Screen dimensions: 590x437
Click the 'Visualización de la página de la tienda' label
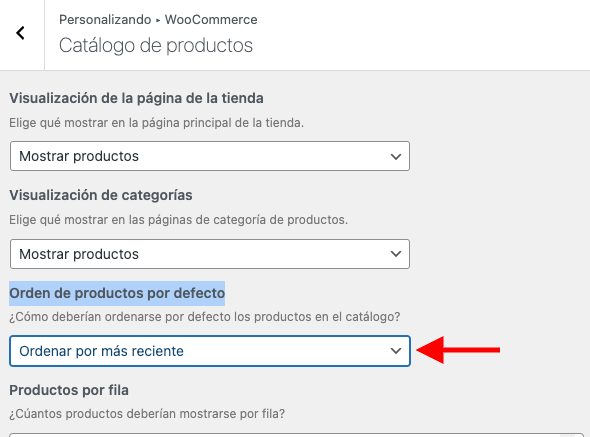click(136, 98)
